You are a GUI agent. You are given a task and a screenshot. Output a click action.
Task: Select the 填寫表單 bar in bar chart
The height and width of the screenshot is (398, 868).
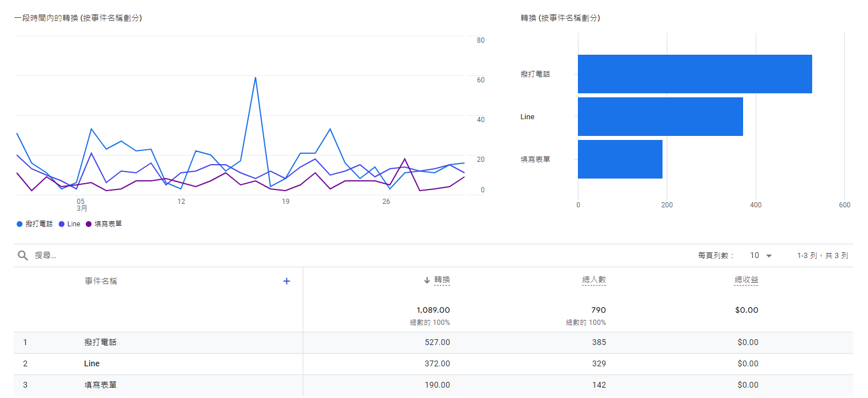coord(620,159)
